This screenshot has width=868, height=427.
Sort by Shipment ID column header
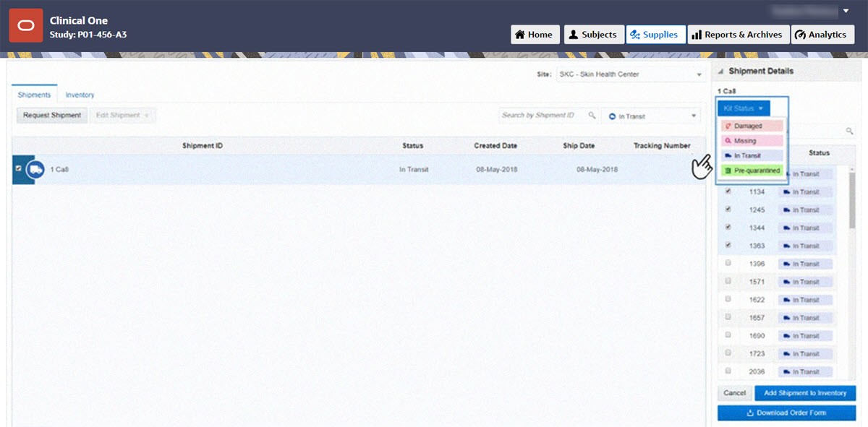203,146
